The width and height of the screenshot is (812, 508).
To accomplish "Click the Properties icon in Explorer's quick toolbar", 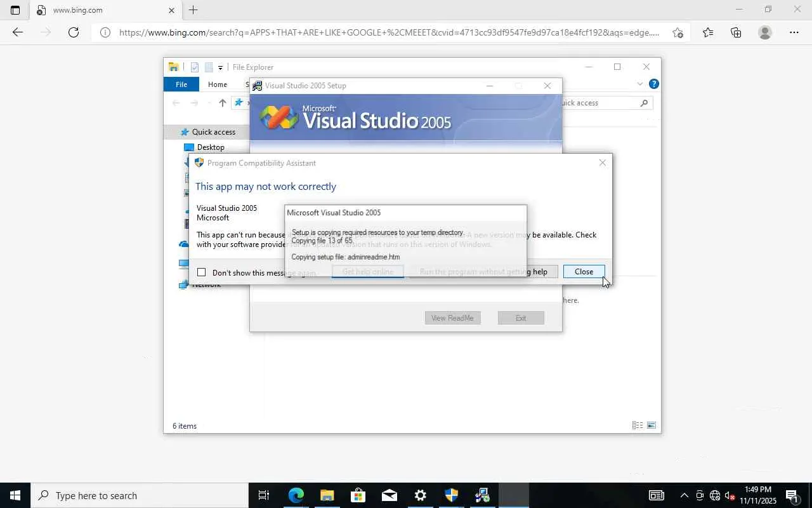I will 195,67.
